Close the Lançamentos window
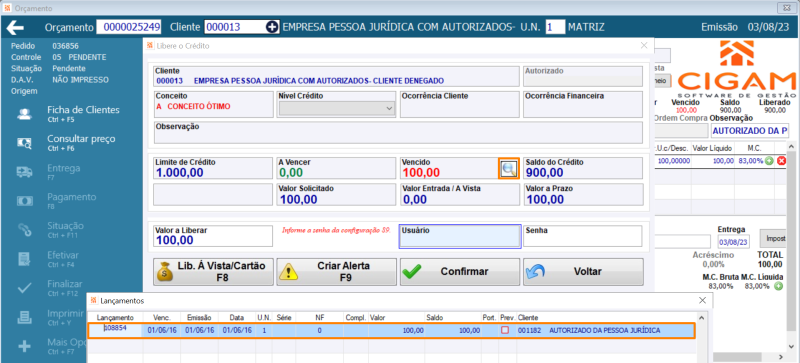This screenshot has width=800, height=363. coord(703,301)
